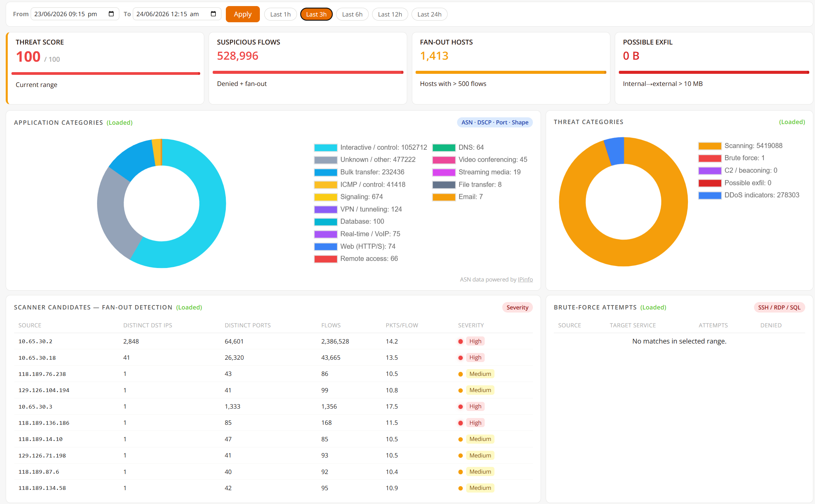Image resolution: width=815 pixels, height=504 pixels.
Task: Open calendar picker in To date field
Action: point(213,14)
